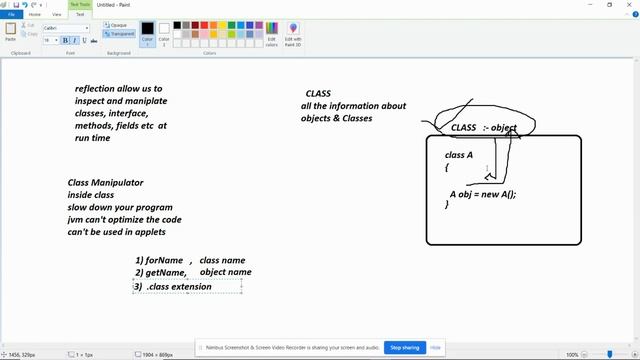This screenshot has height=360, width=640.
Task: Zoom in using the plus button
Action: point(635,355)
